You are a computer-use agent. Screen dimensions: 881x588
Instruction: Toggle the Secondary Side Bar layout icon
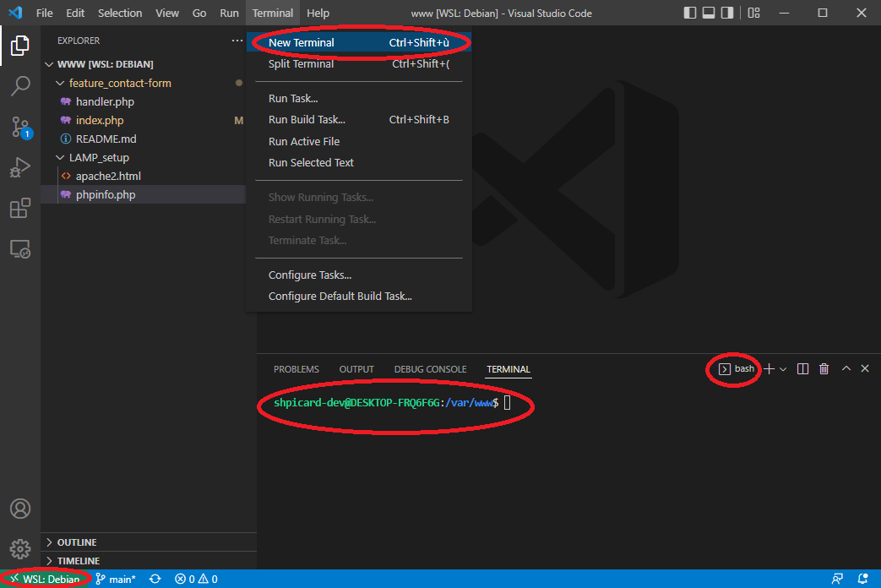click(x=727, y=13)
